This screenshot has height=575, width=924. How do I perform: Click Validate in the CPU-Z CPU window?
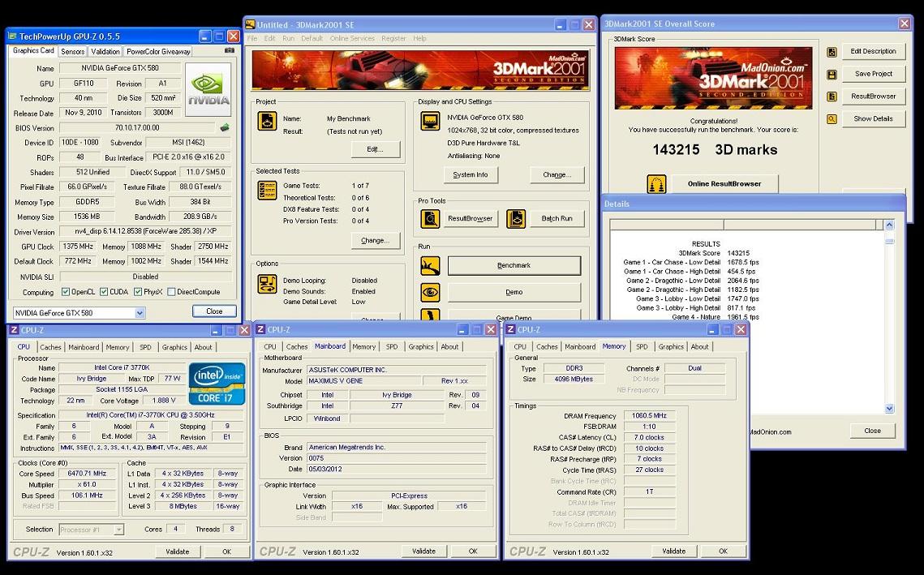pos(178,551)
